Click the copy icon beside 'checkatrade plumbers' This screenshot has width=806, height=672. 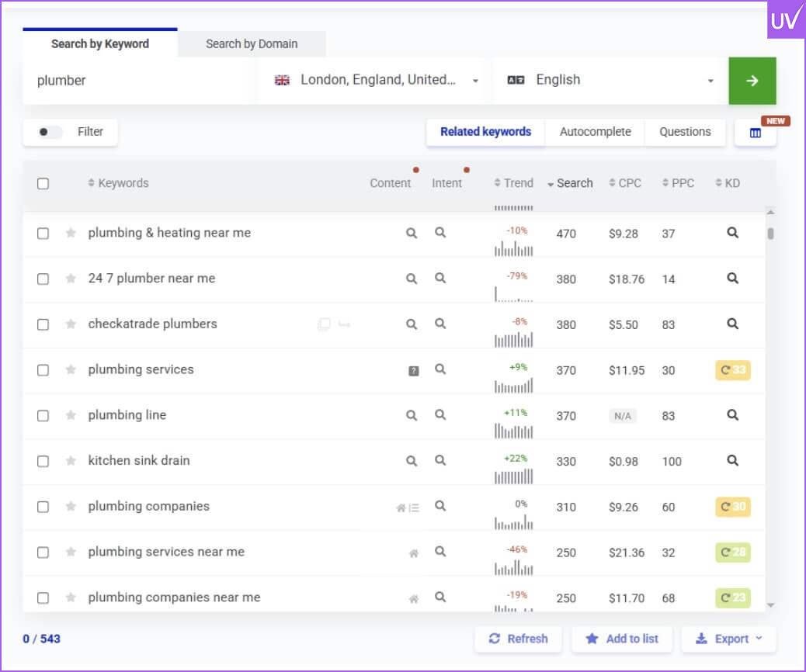(324, 324)
